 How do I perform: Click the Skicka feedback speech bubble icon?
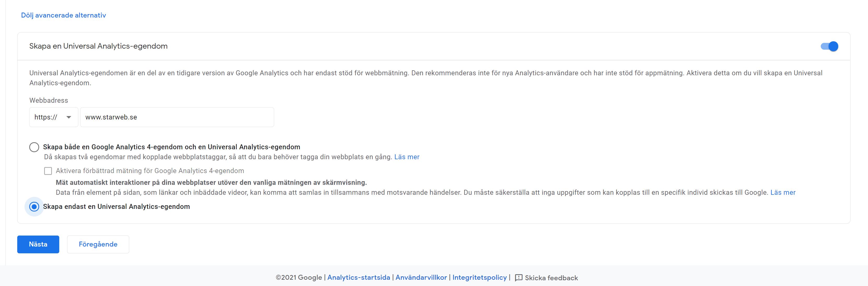coord(518,278)
